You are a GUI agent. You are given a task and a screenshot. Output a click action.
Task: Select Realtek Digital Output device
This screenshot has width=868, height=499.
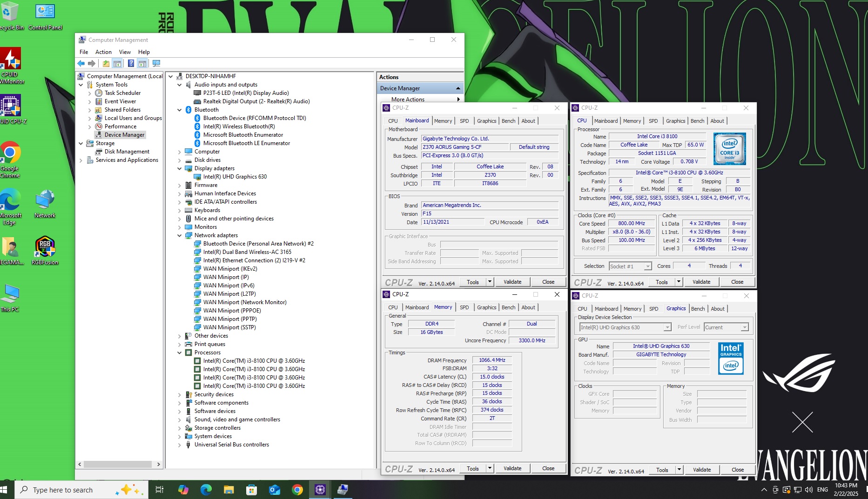[256, 101]
